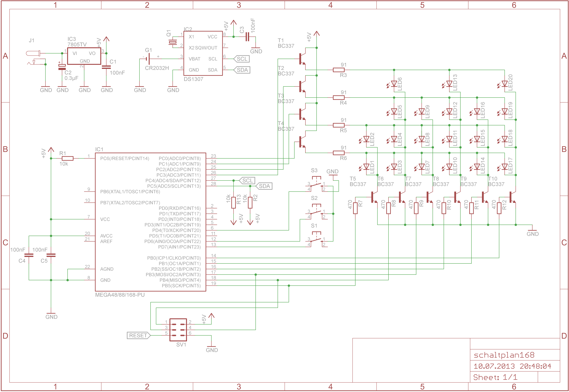This screenshot has width=569, height=392.
Task: Click the PC6(/RESET/PCINT14) pin label
Action: 125,158
